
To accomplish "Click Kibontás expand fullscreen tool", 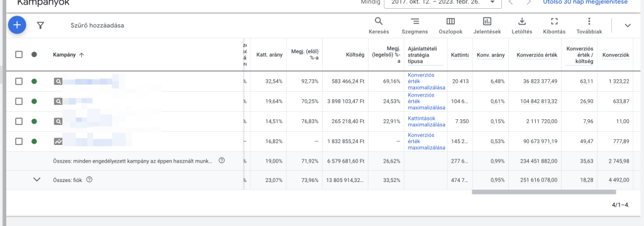I will coord(554,26).
